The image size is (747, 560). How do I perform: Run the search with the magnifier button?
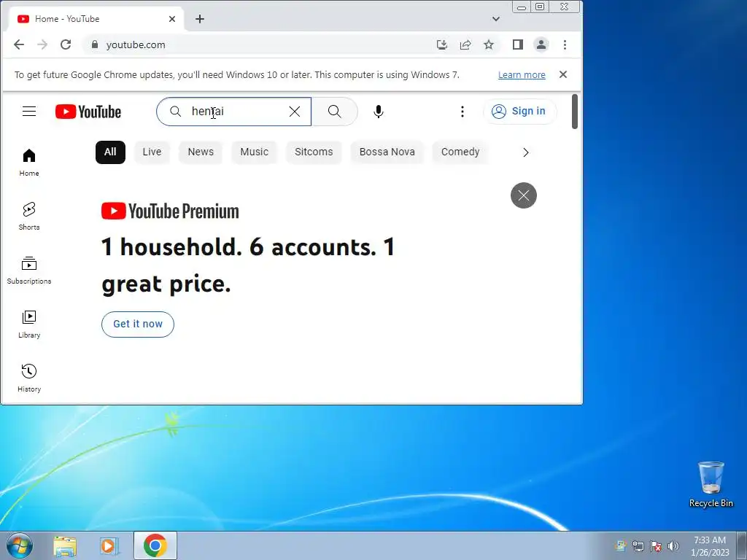[x=334, y=112]
